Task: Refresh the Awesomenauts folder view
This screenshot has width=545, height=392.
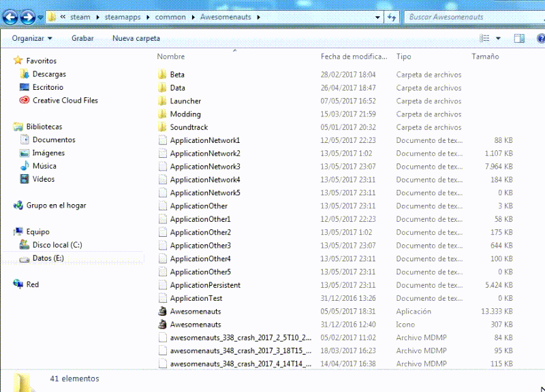Action: (392, 17)
